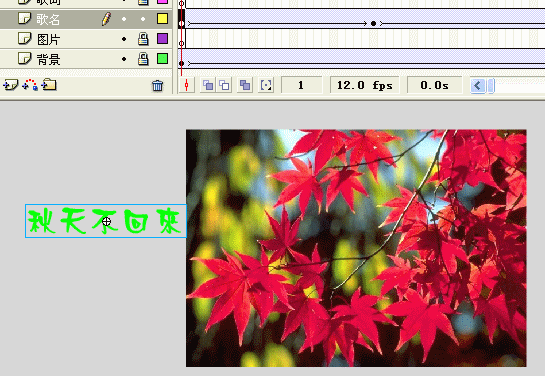The height and width of the screenshot is (376, 545).
Task: Enable onion skin outlines
Action: (x=225, y=85)
